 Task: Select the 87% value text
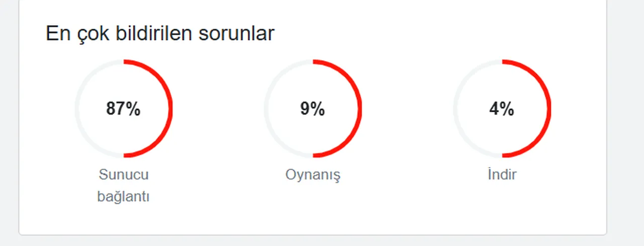(x=123, y=109)
